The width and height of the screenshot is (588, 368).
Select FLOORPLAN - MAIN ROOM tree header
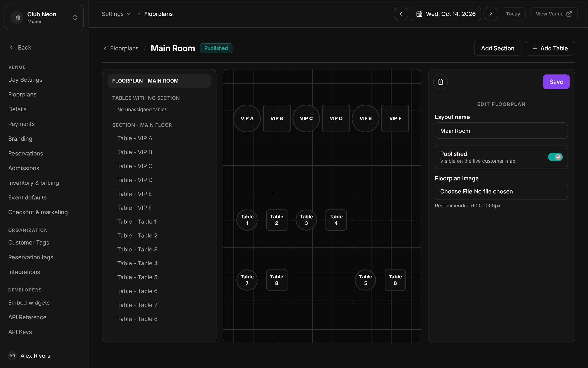[159, 81]
